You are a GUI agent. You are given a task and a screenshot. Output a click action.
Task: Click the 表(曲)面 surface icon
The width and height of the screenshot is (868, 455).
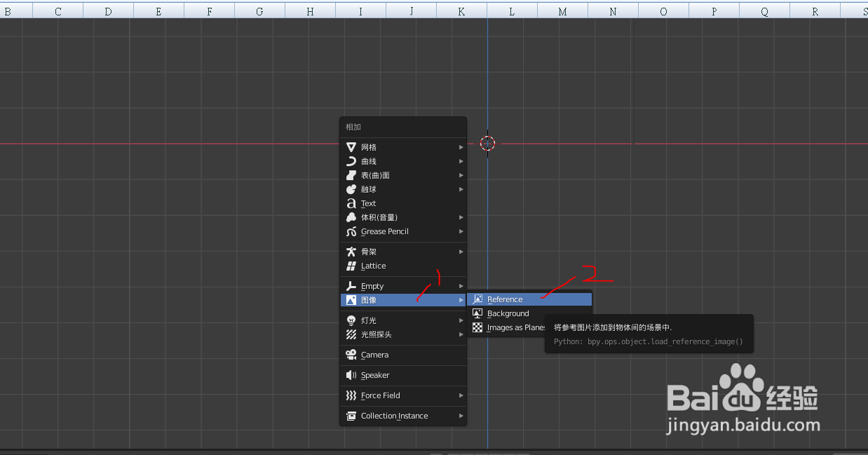click(351, 175)
